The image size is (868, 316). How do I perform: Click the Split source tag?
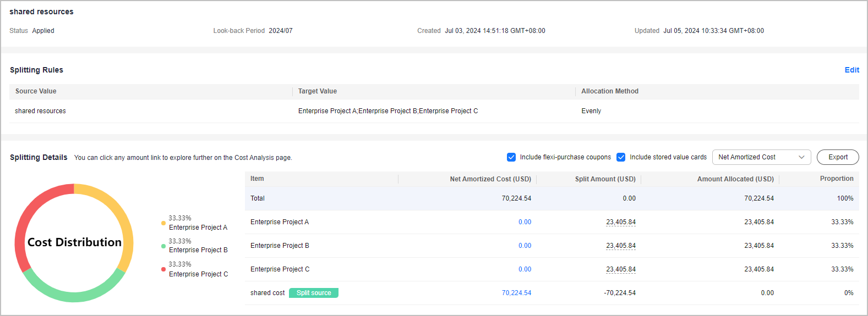314,293
